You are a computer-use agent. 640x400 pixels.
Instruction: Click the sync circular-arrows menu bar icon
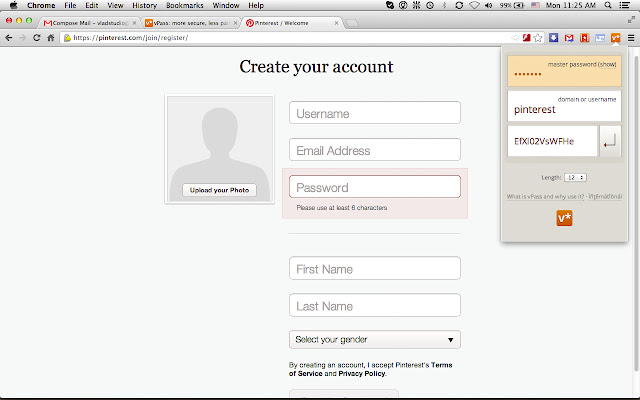click(459, 5)
